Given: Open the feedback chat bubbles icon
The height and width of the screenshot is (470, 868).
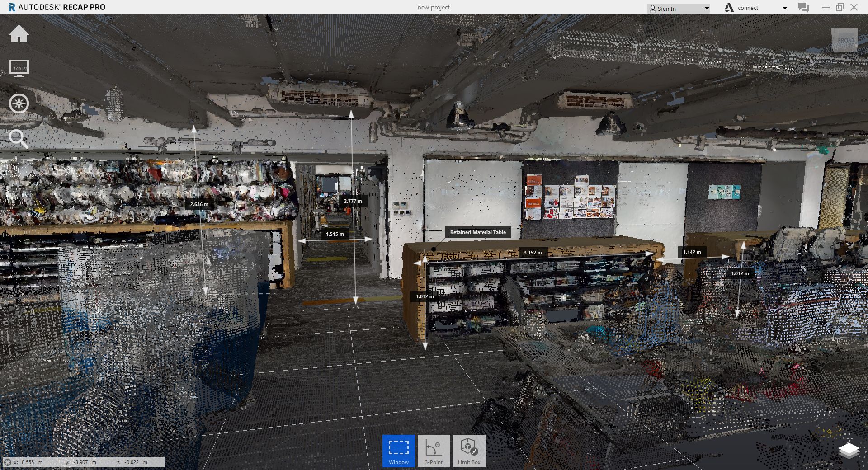Looking at the screenshot, I should coord(803,8).
